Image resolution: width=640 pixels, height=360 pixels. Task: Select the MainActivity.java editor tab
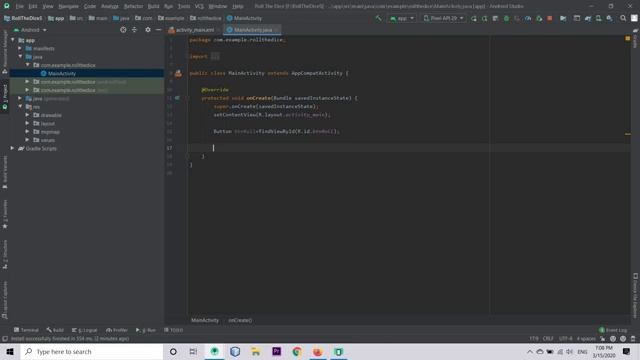252,30
